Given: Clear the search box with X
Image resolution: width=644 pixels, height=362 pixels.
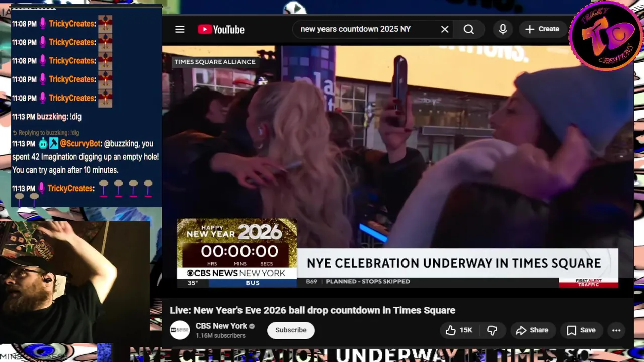Looking at the screenshot, I should pyautogui.click(x=445, y=29).
